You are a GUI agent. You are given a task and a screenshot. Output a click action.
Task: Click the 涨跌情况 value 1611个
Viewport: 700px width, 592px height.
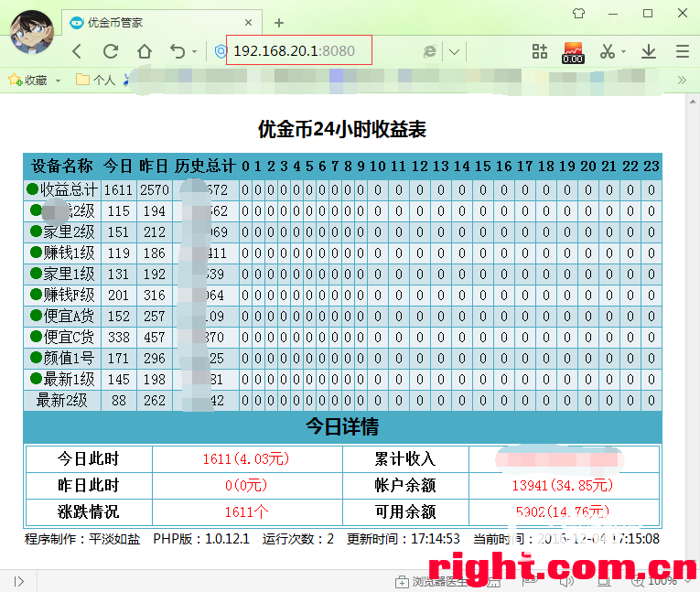pyautogui.click(x=246, y=512)
